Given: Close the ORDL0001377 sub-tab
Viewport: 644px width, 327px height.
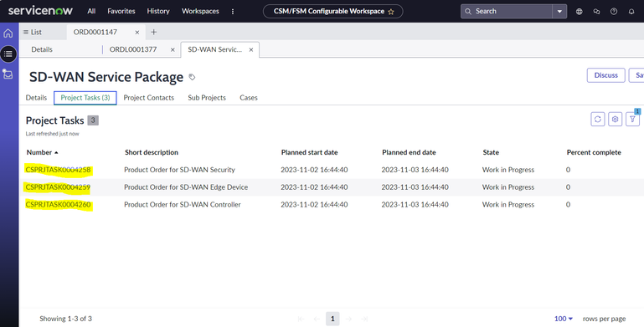Looking at the screenshot, I should 173,49.
